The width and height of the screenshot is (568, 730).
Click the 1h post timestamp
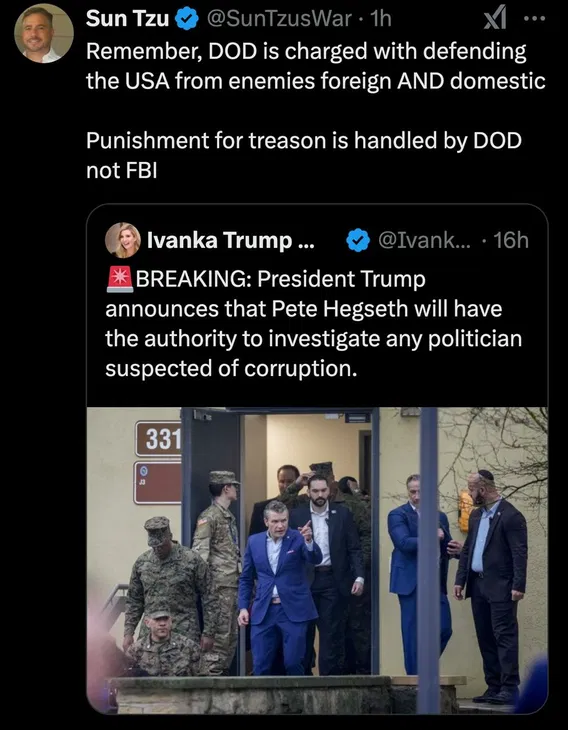378,19
